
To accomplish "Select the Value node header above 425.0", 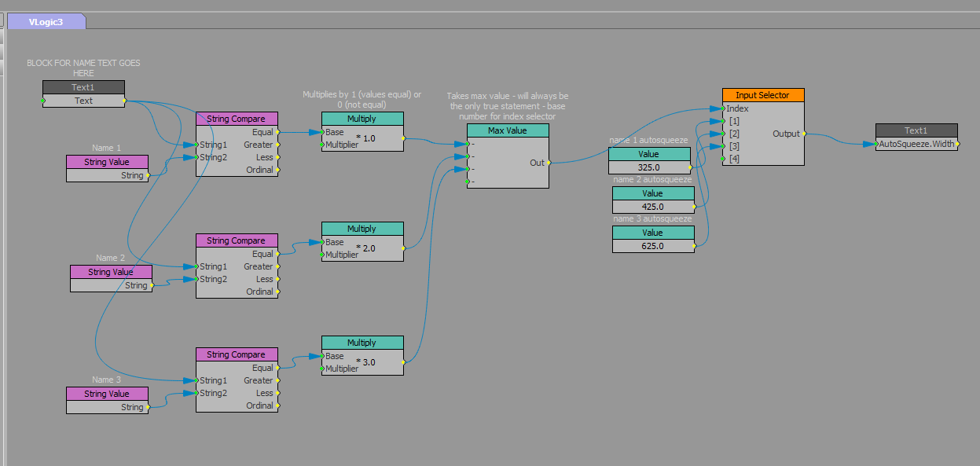I will (653, 193).
